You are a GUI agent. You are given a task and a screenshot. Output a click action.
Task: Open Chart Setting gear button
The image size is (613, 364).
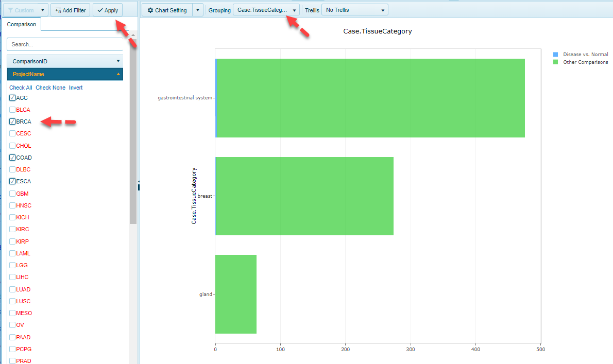pos(167,10)
